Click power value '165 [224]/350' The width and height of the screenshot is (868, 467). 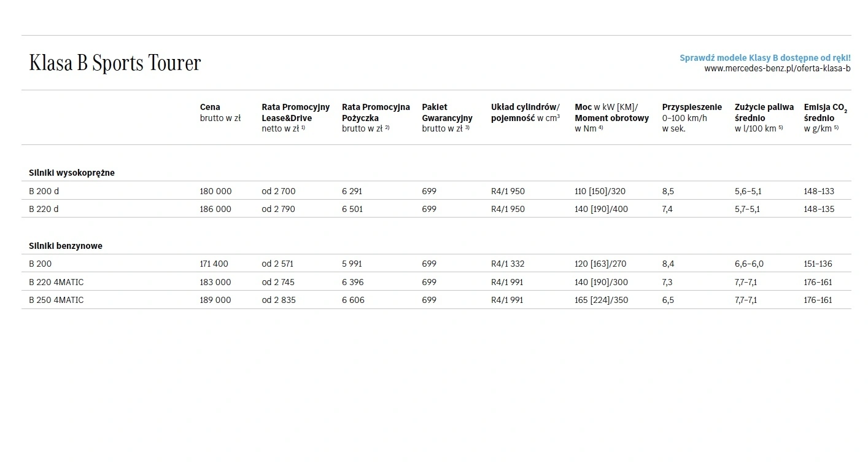point(602,300)
